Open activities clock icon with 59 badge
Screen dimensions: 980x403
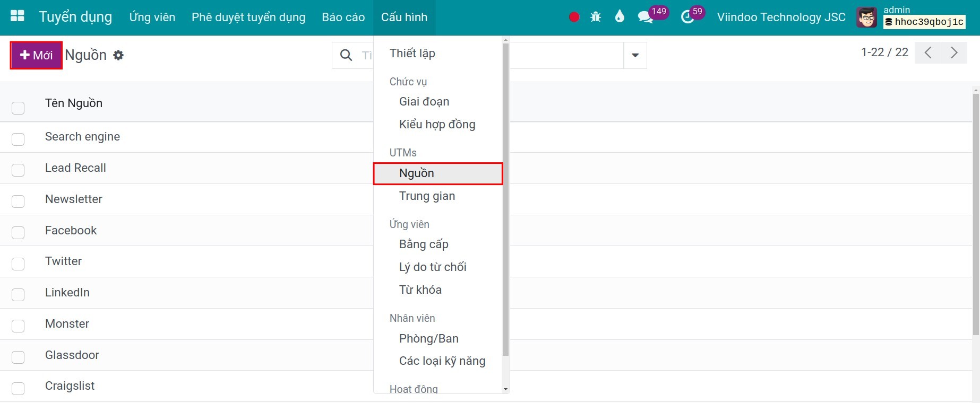[687, 17]
